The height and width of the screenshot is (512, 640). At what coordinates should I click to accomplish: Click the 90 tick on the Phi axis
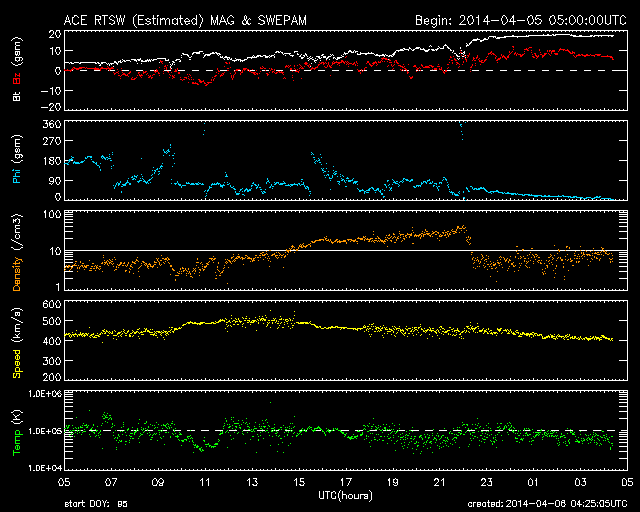(55, 180)
